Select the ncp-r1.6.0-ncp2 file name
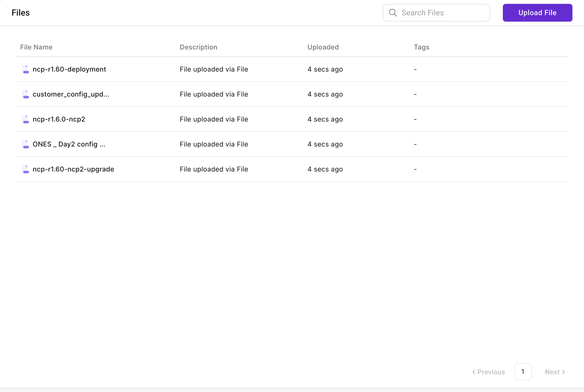584x392 pixels. (x=59, y=119)
